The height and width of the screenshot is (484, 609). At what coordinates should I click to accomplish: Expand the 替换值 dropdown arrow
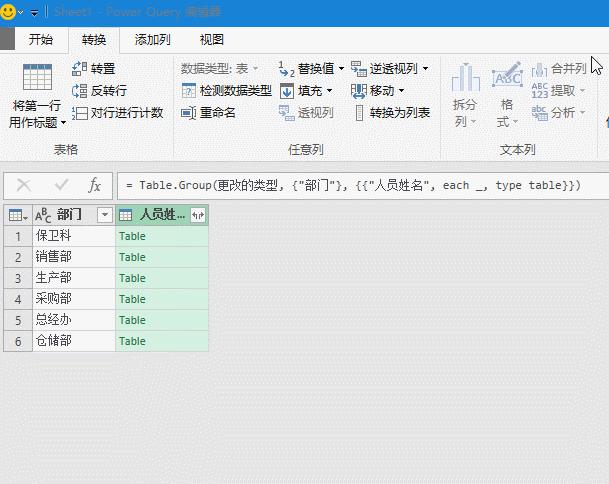[341, 69]
